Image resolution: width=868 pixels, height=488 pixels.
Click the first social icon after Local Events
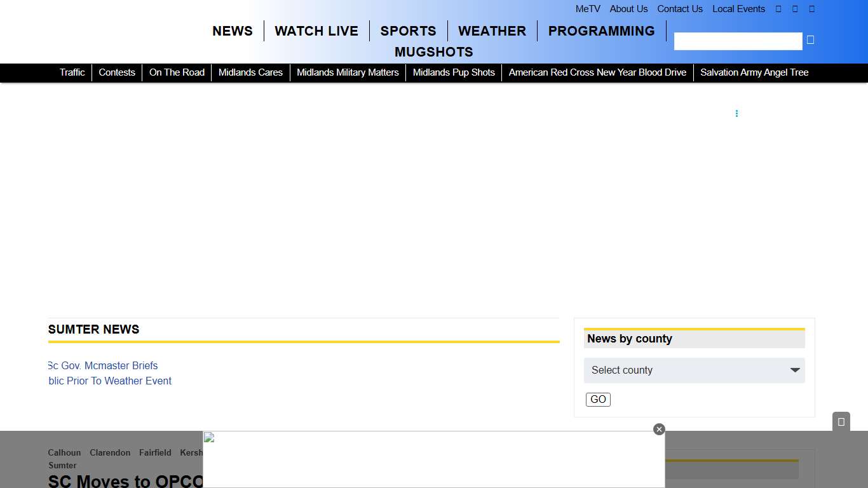click(x=778, y=9)
